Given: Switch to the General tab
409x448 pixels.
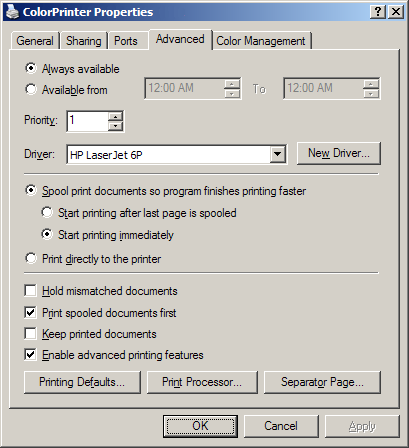Looking at the screenshot, I should 35,41.
